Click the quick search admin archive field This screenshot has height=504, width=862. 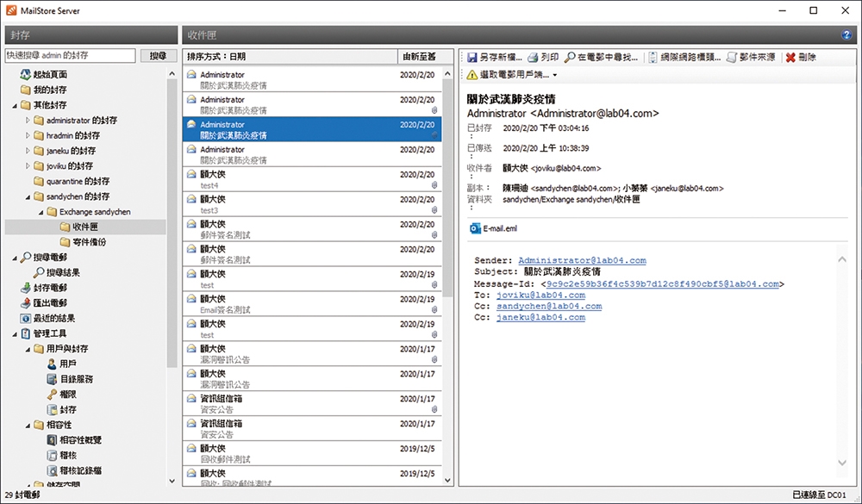[x=71, y=55]
